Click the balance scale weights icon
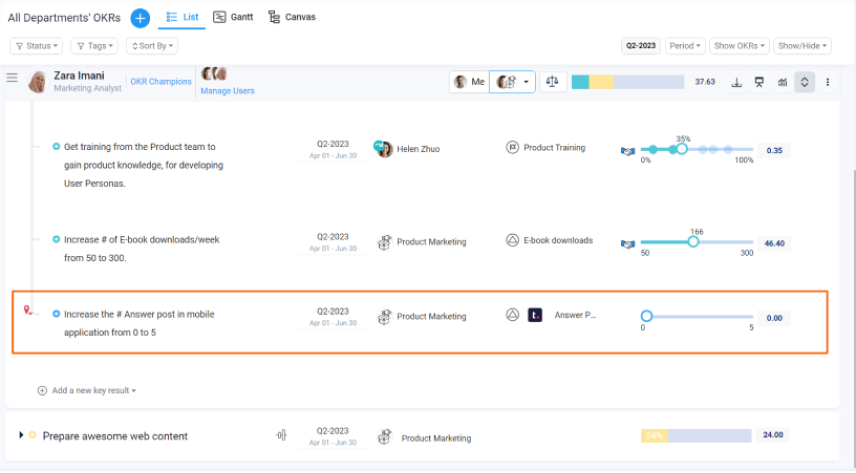Screen dimensions: 856x473 tap(552, 82)
